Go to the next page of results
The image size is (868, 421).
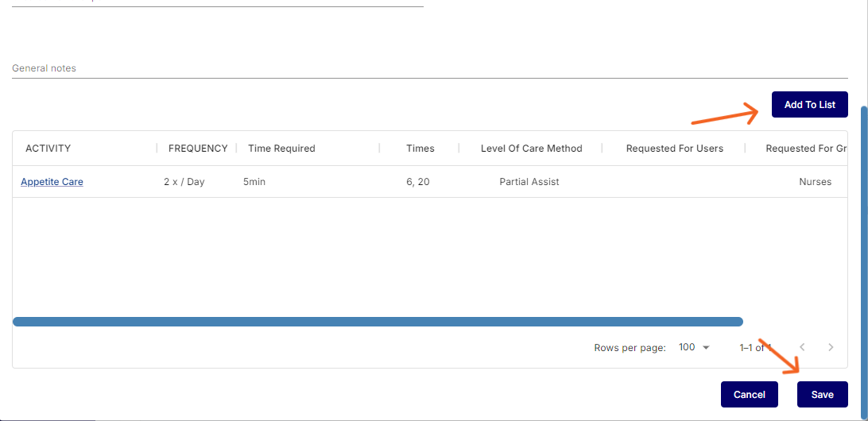831,347
